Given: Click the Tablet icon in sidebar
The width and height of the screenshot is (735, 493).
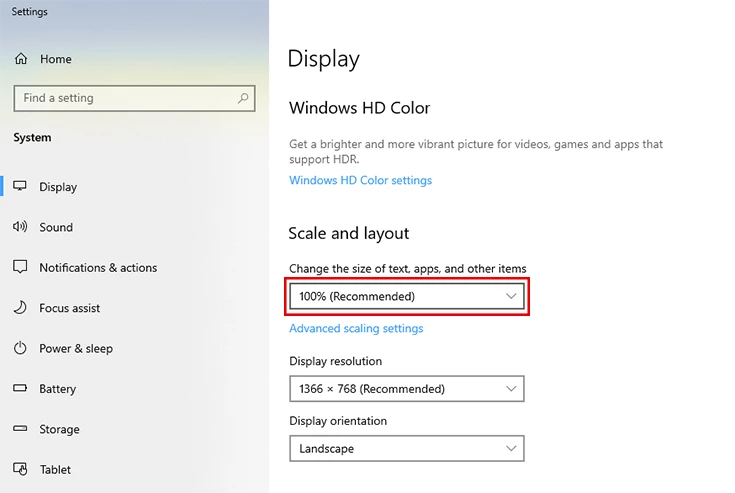Looking at the screenshot, I should 20,469.
